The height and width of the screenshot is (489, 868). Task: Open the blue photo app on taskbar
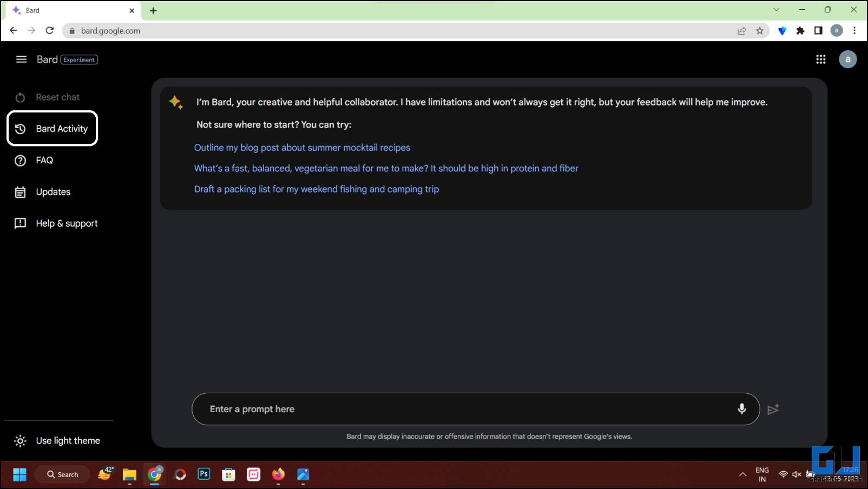click(303, 474)
